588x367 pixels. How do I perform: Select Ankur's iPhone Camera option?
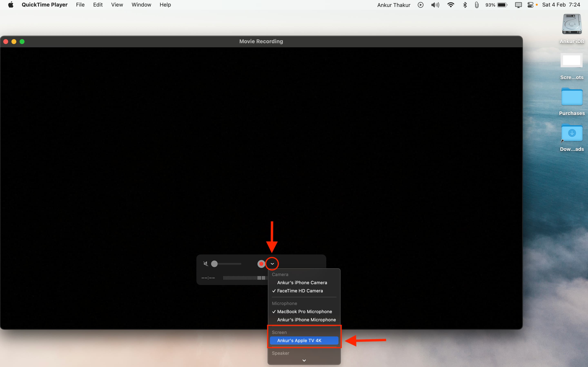point(302,283)
